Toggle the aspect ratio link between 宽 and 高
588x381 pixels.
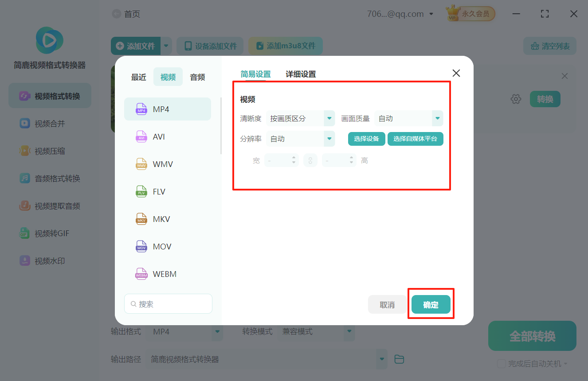point(310,160)
